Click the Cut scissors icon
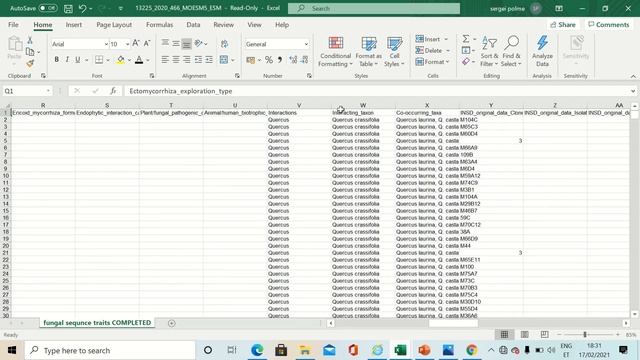This screenshot has width=640, height=360. 30,40
